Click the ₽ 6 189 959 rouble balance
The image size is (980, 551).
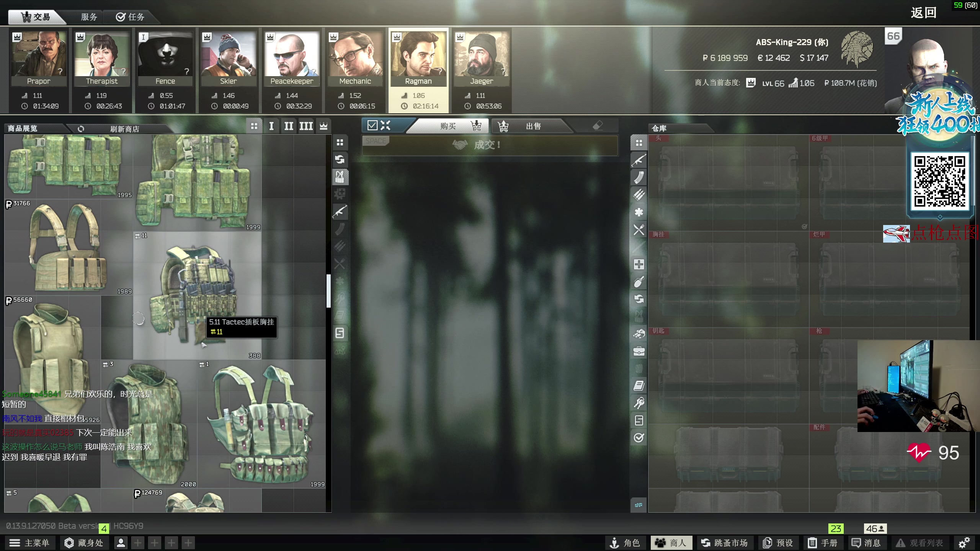(725, 58)
